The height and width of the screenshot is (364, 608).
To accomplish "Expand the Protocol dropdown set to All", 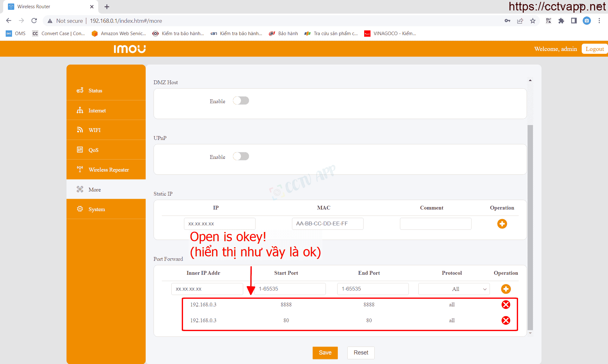I will 454,289.
